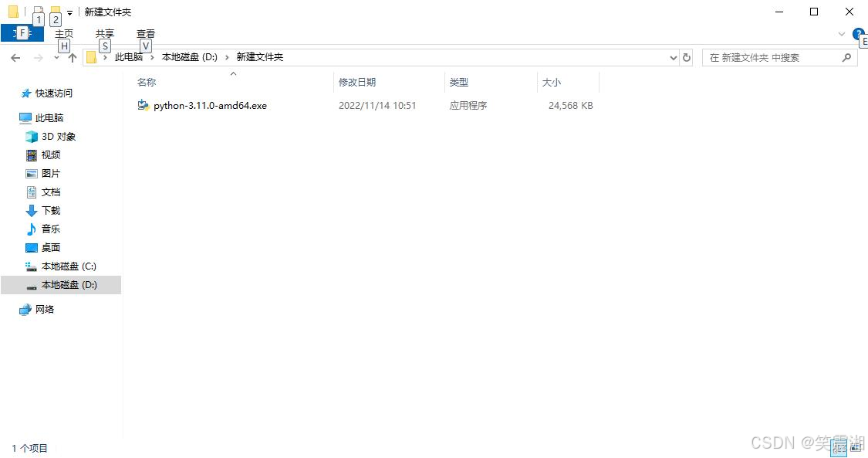
Task: Click the 24,568 KB size cell
Action: point(571,105)
